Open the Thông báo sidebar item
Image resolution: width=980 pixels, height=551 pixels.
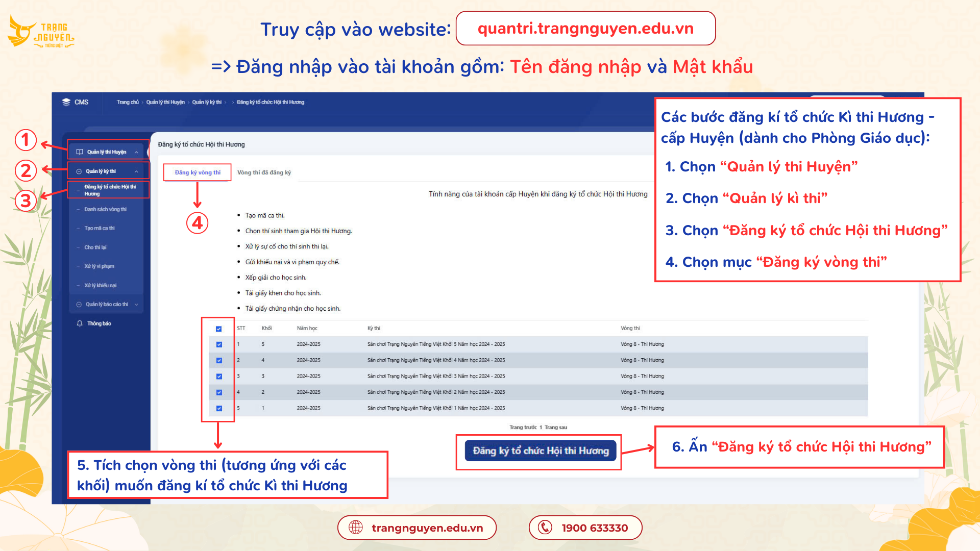click(99, 323)
